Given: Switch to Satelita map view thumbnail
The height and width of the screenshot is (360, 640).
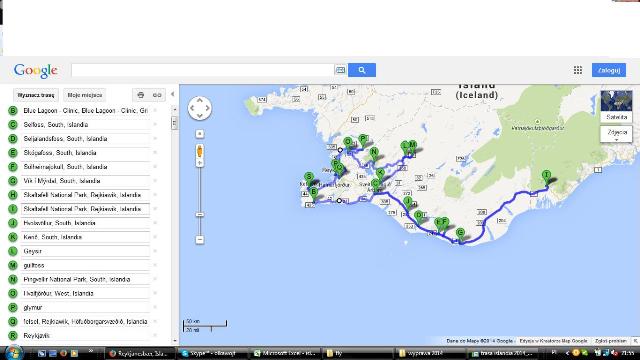Looking at the screenshot, I should click(x=616, y=106).
